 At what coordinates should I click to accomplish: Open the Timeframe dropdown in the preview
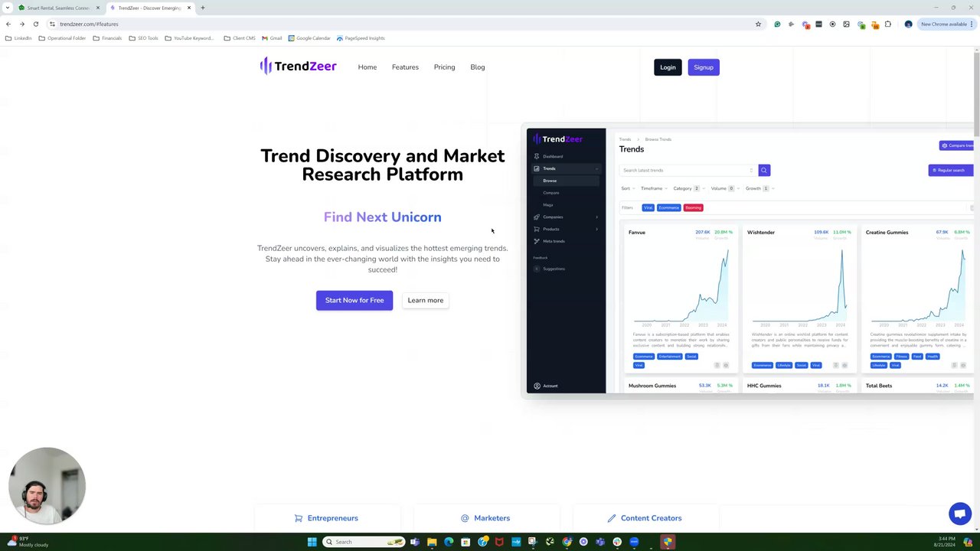tap(655, 188)
